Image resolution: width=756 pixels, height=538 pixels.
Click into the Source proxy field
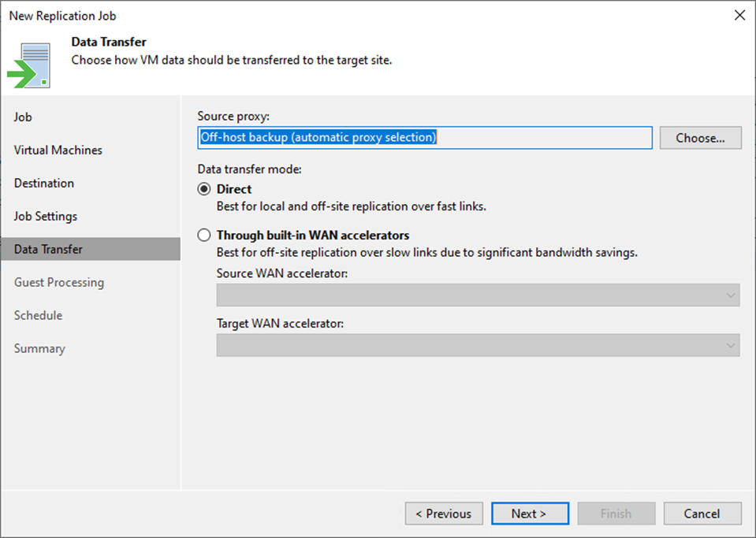(425, 138)
